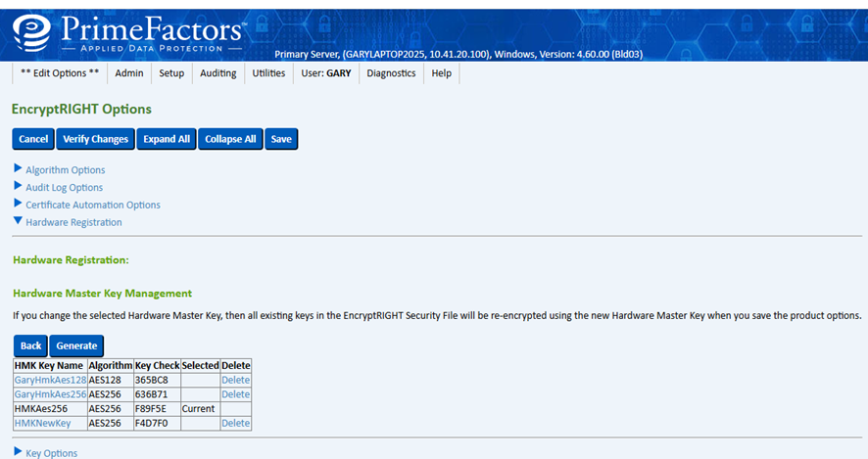Click the Back button
The height and width of the screenshot is (459, 868).
(x=31, y=345)
